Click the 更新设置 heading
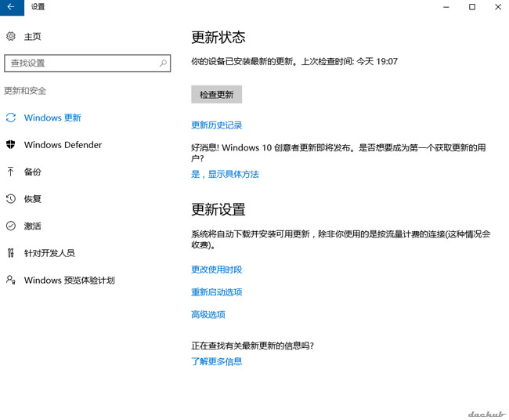Image resolution: width=509 pixels, height=420 pixels. click(218, 209)
